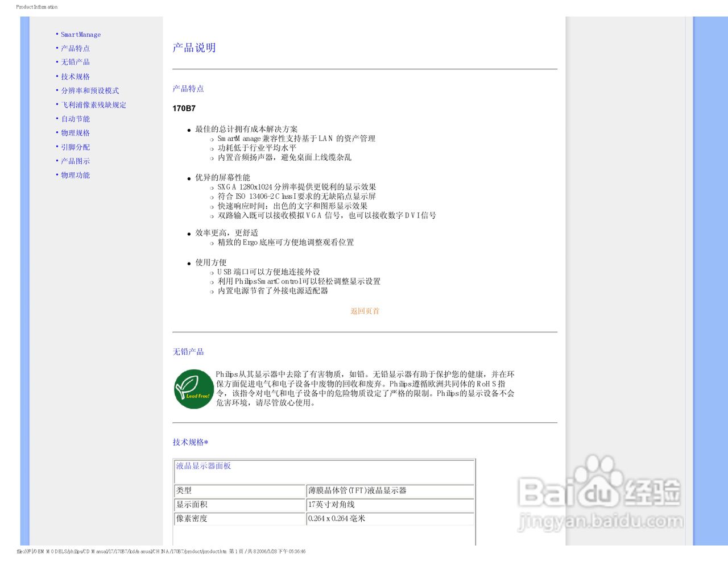Click the 返回页首 link
Screen dimensions: 728x562
365,311
